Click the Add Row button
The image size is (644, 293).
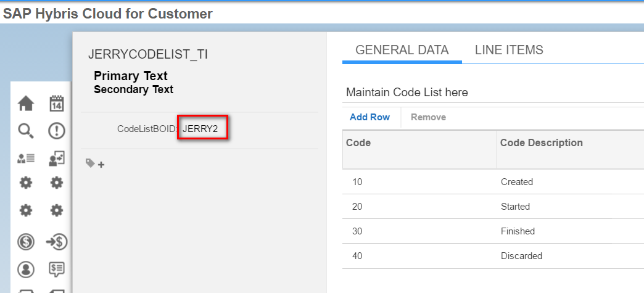369,117
